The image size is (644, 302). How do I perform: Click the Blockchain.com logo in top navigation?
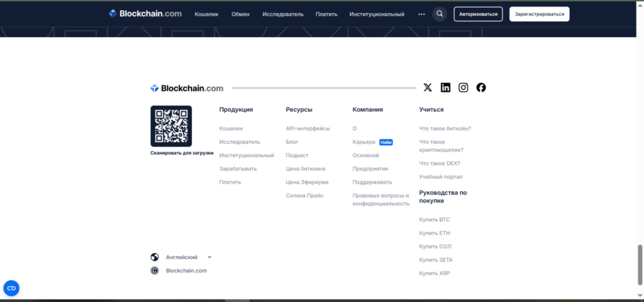tap(145, 14)
